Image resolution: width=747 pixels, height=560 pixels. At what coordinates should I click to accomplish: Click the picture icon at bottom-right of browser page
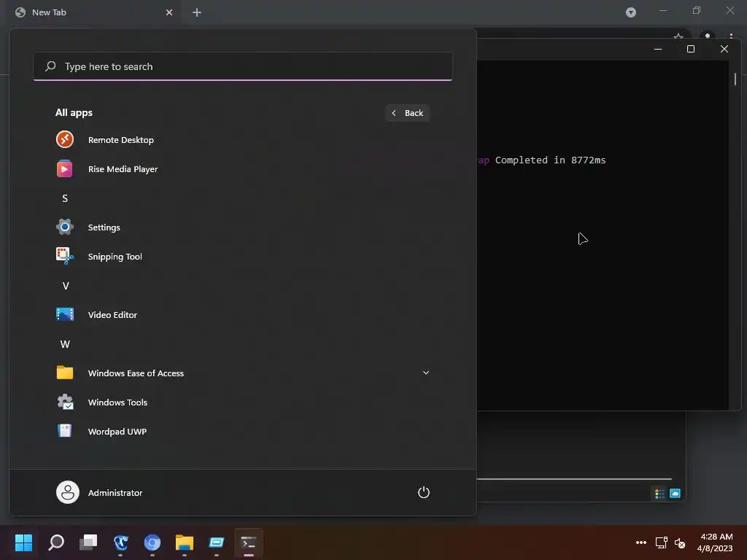(675, 494)
